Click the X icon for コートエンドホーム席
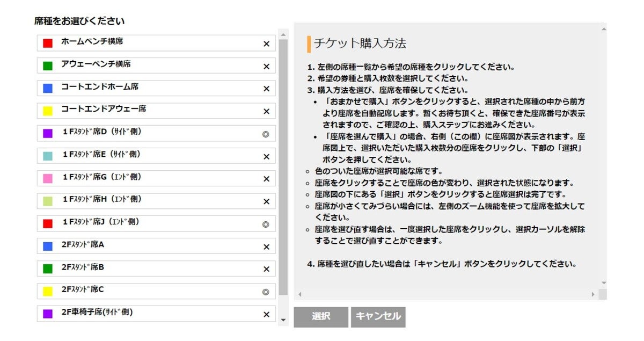The width and height of the screenshot is (644, 341). click(x=266, y=89)
